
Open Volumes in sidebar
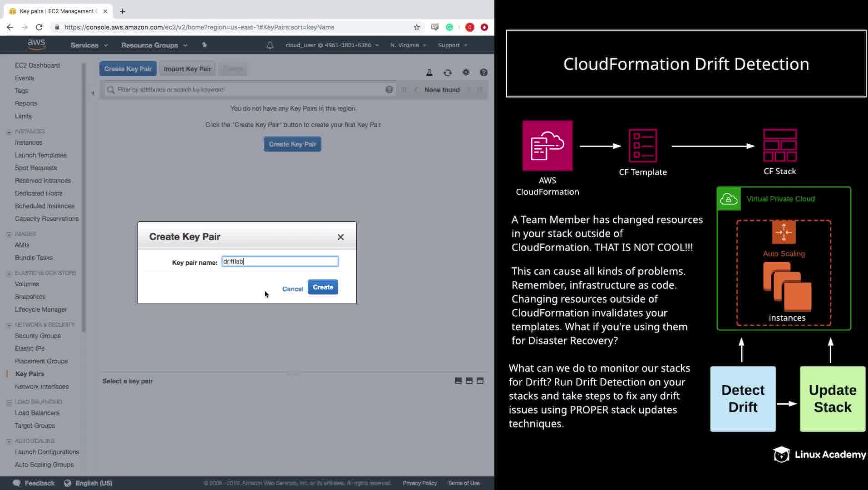click(x=27, y=284)
